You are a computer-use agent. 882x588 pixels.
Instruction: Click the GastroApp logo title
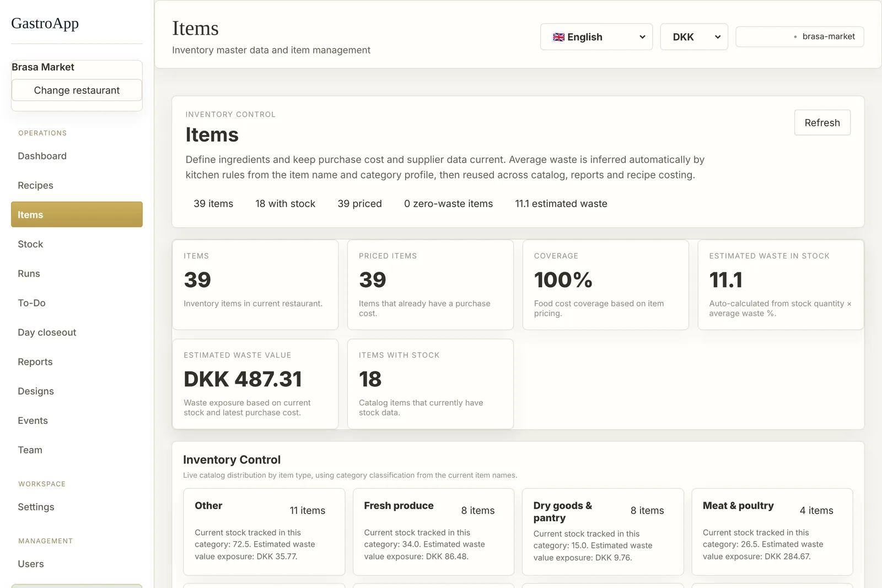coord(45,23)
